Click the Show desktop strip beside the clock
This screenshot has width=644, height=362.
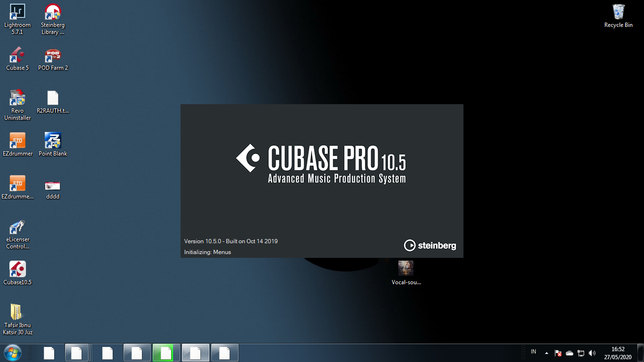coord(641,353)
